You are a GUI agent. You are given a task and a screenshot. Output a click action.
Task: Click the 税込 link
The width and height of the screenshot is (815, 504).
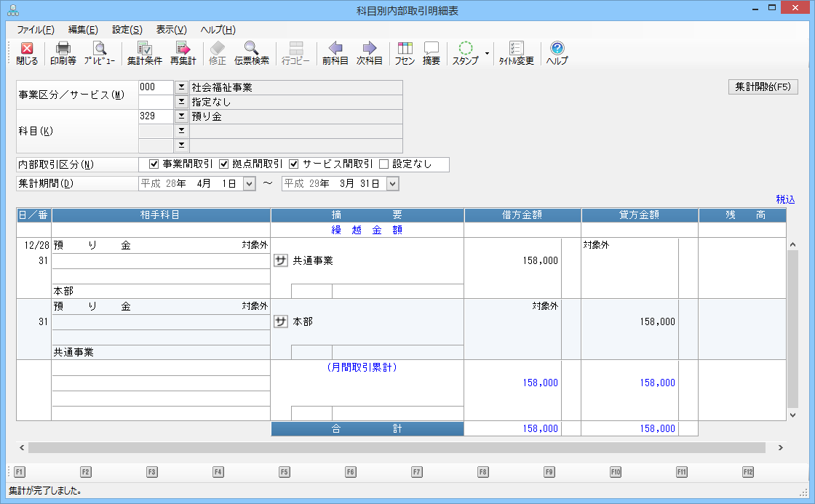click(785, 199)
